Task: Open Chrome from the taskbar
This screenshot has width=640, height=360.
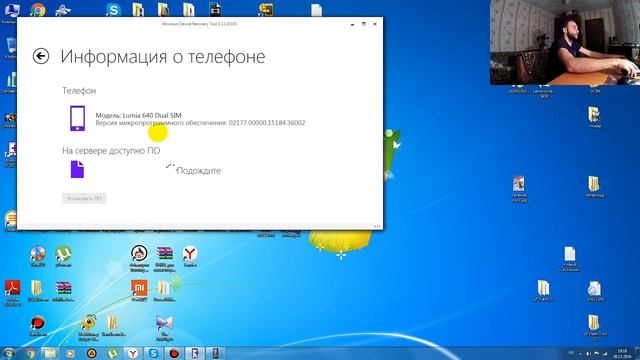Action: 30,353
